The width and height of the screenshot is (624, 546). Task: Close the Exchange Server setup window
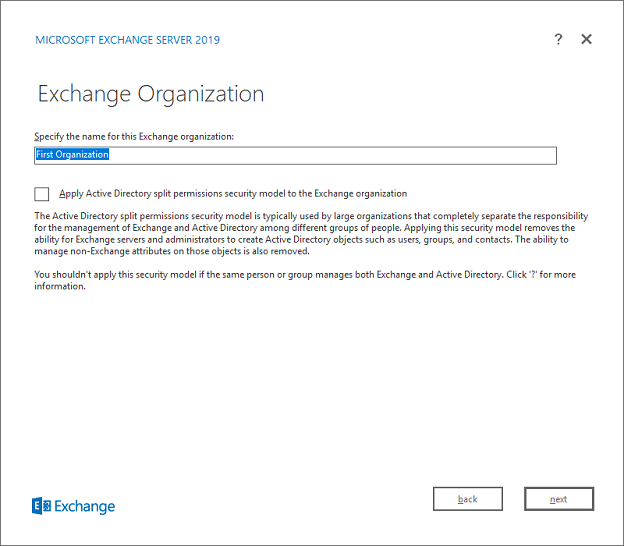coord(587,39)
